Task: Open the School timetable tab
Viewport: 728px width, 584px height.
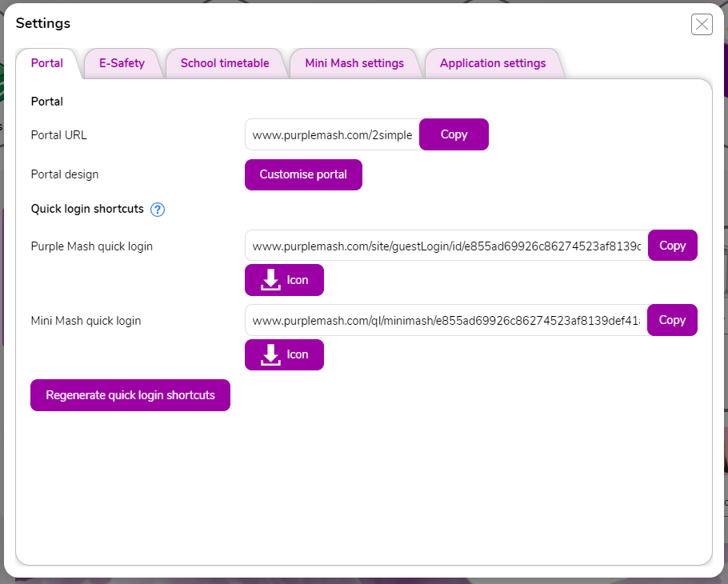Action: tap(225, 63)
